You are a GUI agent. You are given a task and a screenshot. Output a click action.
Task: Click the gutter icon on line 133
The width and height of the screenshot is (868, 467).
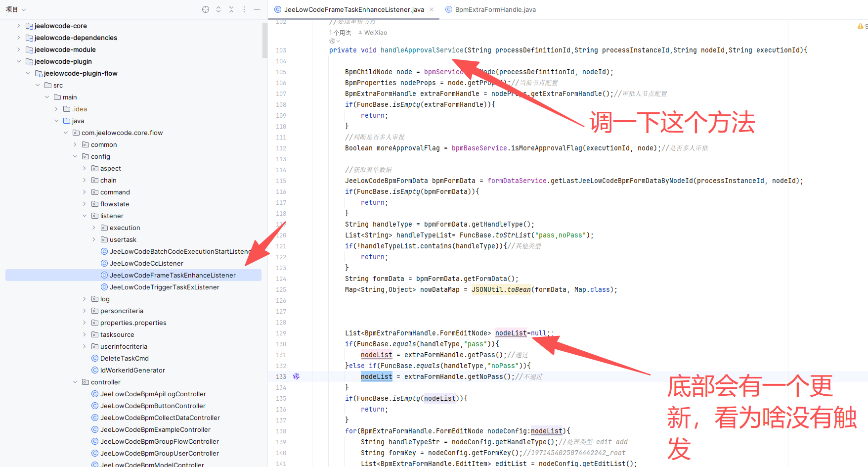tap(296, 376)
